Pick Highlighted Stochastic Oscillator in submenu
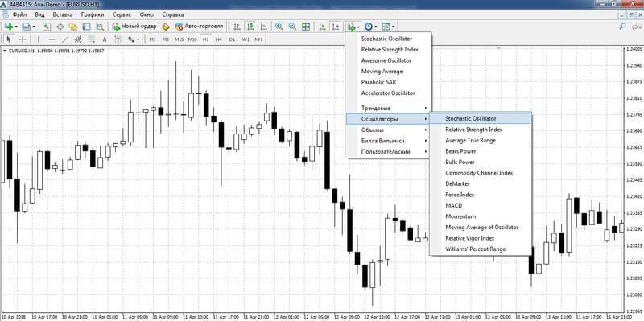This screenshot has width=644, height=321. click(x=481, y=118)
